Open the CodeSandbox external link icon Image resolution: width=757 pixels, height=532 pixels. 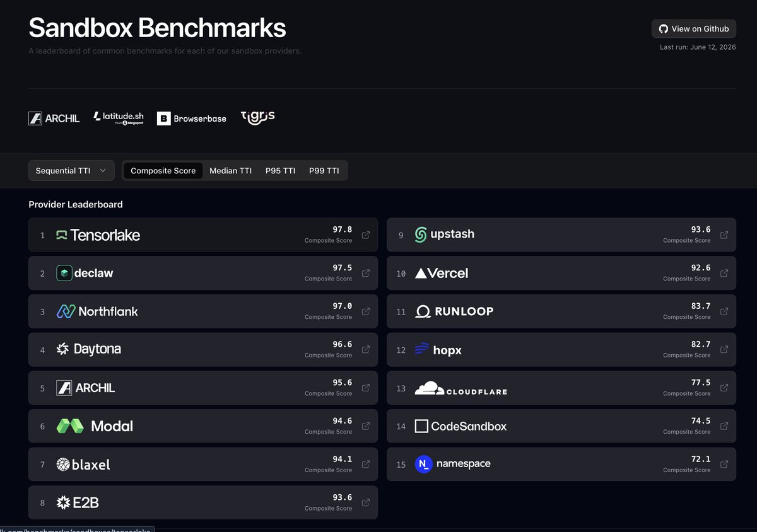tap(724, 426)
